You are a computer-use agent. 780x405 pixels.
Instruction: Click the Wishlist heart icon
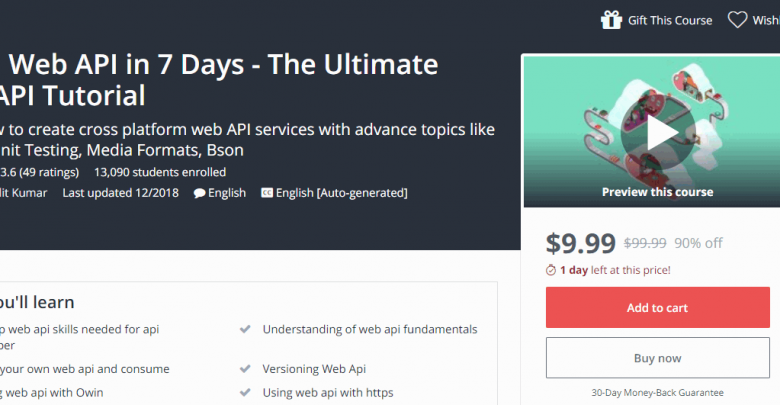point(737,20)
